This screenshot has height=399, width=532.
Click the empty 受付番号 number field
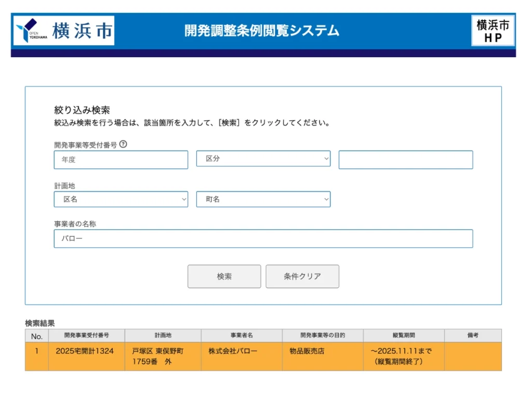click(x=405, y=159)
